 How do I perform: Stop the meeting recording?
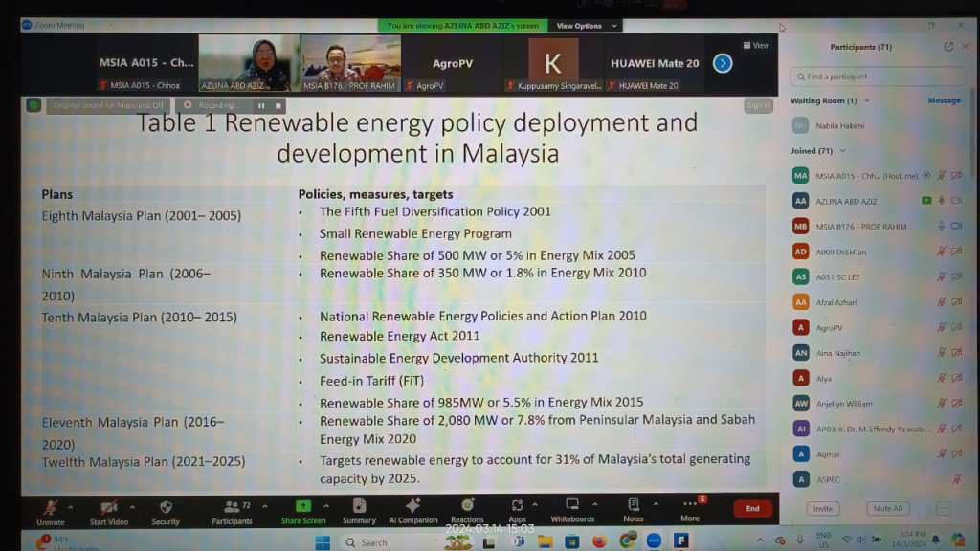click(x=278, y=105)
